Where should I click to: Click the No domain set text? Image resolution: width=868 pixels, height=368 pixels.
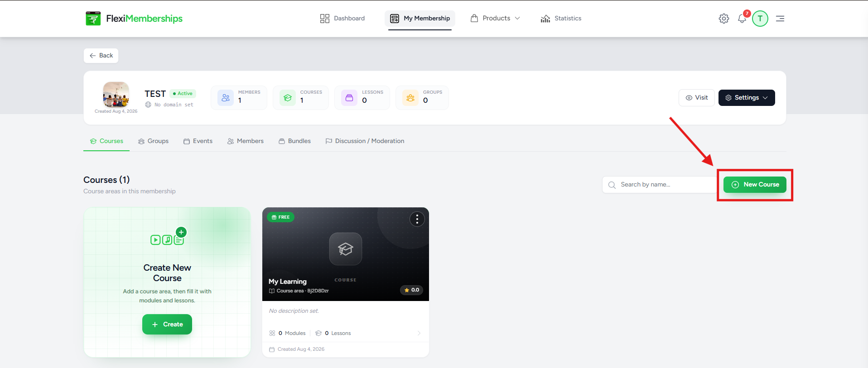[174, 105]
